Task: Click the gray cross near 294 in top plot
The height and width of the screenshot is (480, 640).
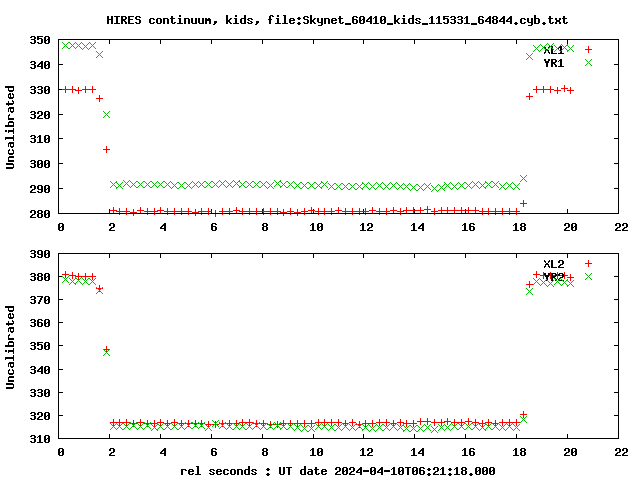Action: pyautogui.click(x=523, y=179)
